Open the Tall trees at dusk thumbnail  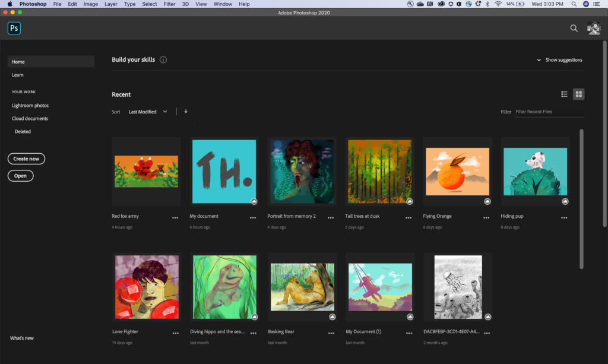[x=379, y=172]
